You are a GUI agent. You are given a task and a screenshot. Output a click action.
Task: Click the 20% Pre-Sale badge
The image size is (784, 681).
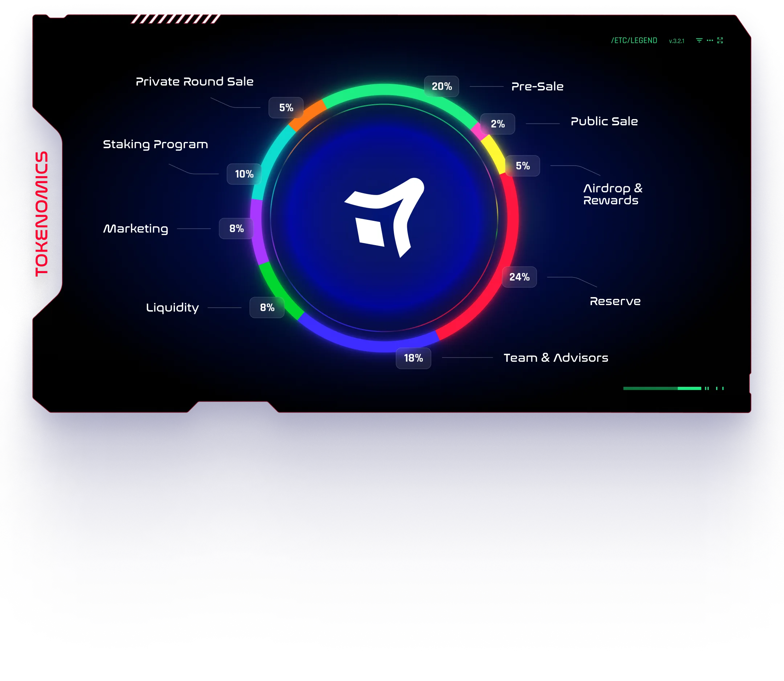441,86
